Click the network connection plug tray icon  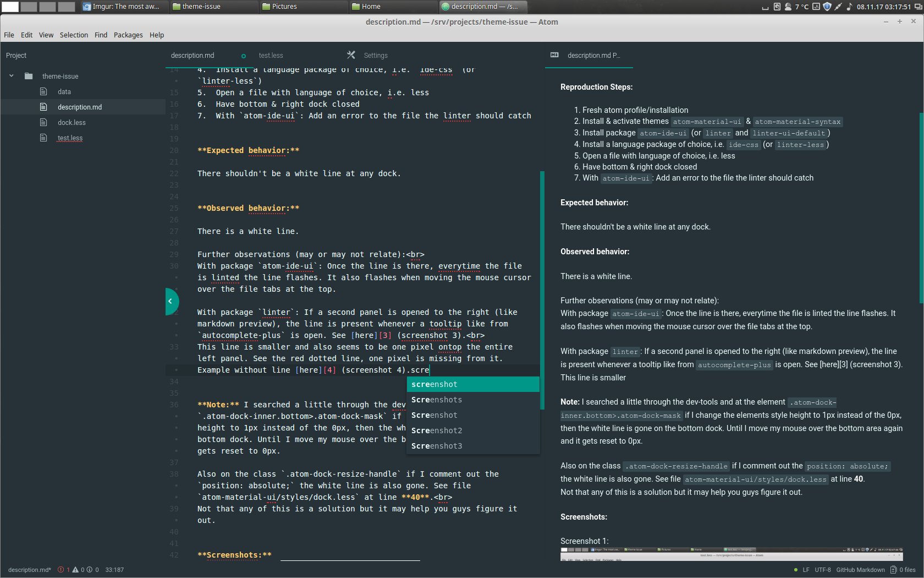(838, 7)
